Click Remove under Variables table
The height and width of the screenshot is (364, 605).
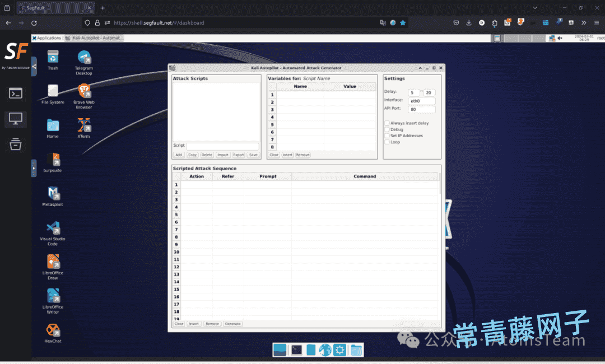(303, 155)
